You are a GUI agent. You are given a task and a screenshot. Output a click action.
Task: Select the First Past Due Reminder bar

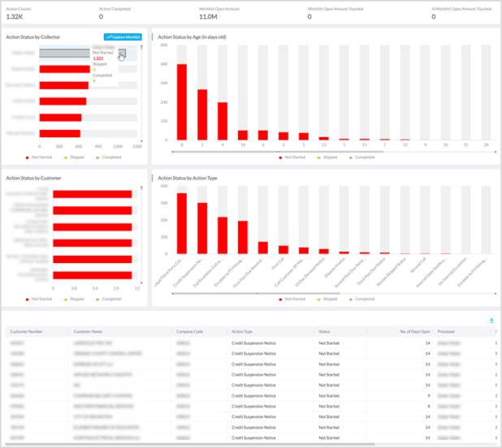[x=263, y=248]
